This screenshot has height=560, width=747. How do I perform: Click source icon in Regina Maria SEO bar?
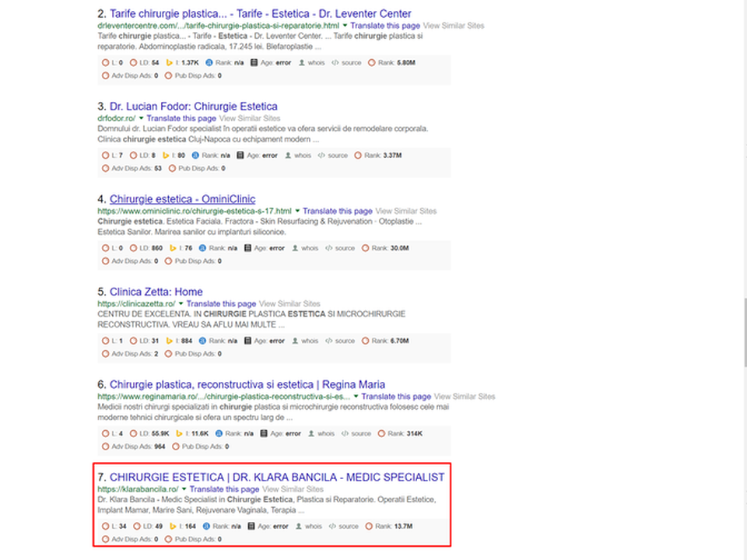(x=345, y=433)
